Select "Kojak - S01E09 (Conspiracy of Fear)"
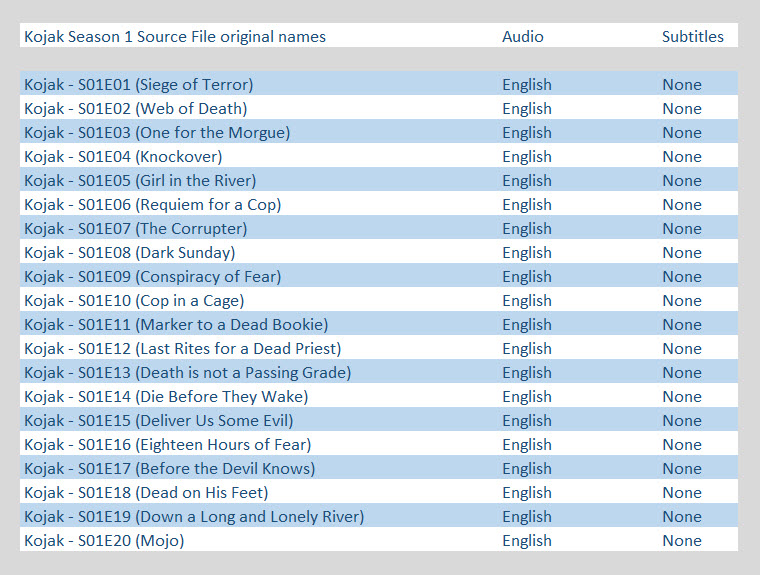The width and height of the screenshot is (760, 575). [153, 276]
